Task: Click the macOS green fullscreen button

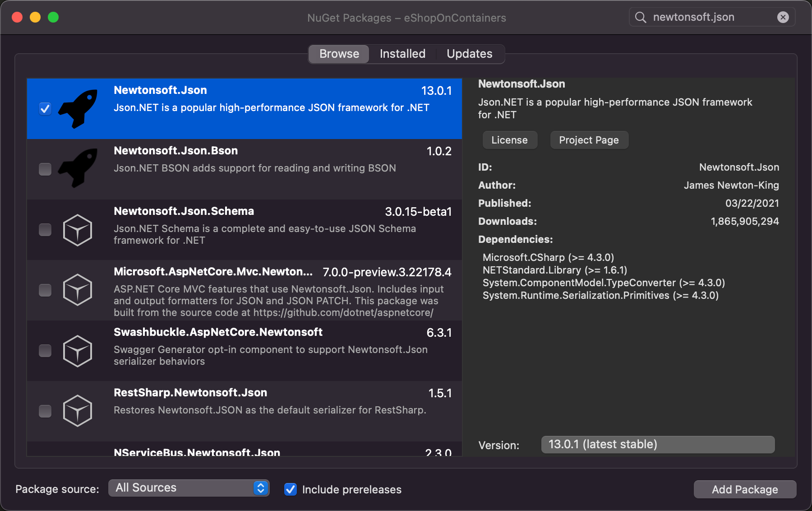Action: (53, 17)
